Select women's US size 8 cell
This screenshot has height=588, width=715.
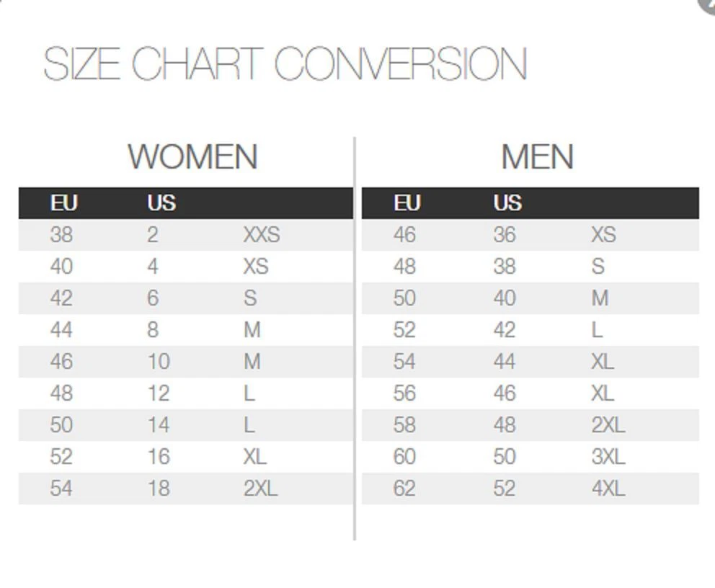point(153,329)
